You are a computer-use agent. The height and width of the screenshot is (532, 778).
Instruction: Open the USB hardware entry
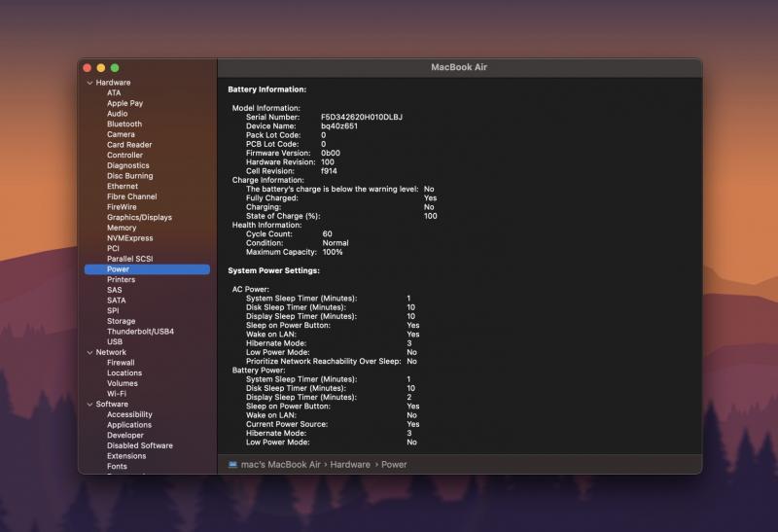115,341
